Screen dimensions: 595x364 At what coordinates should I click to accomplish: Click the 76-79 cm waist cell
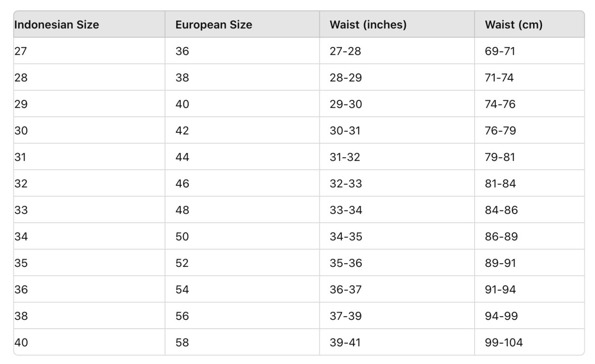529,131
